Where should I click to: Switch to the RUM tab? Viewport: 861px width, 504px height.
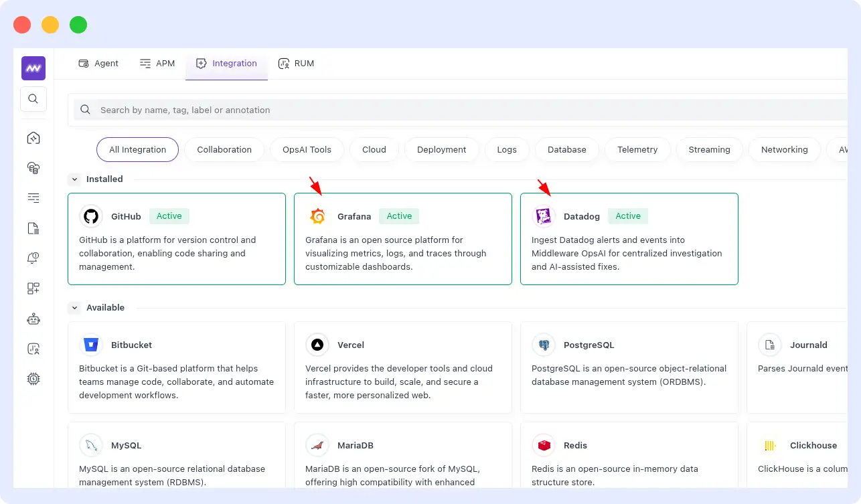pos(296,64)
